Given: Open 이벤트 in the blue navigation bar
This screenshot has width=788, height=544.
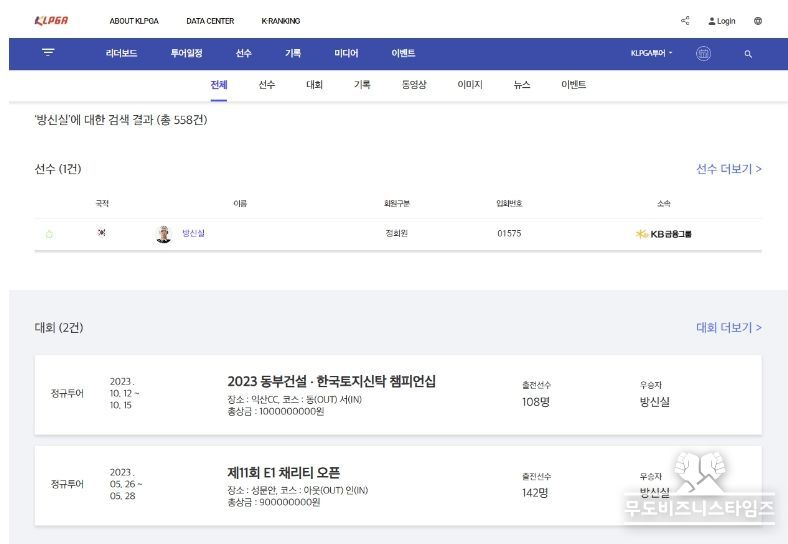Looking at the screenshot, I should coord(403,53).
